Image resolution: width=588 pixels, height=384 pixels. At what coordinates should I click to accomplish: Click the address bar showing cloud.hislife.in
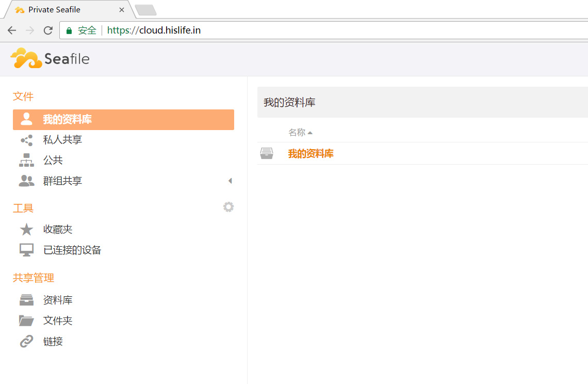[x=309, y=30]
